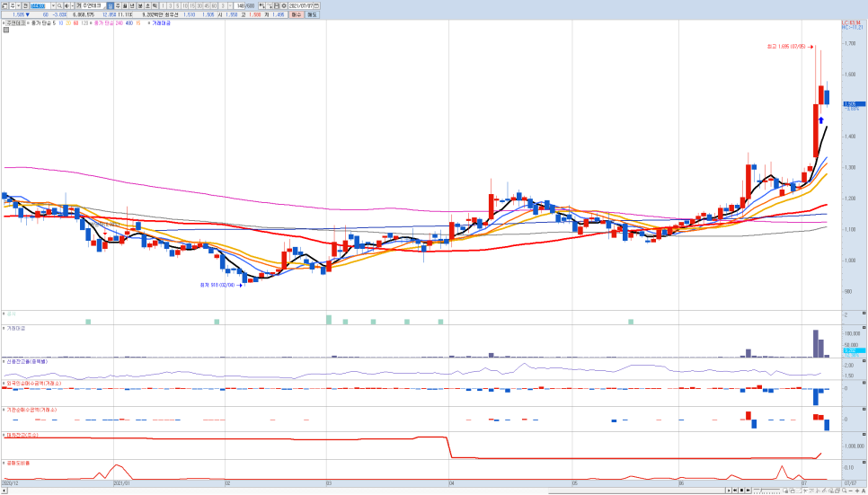Click the stock search magnifier icon
Image resolution: width=868 pixels, height=495 pixels.
(60, 5)
